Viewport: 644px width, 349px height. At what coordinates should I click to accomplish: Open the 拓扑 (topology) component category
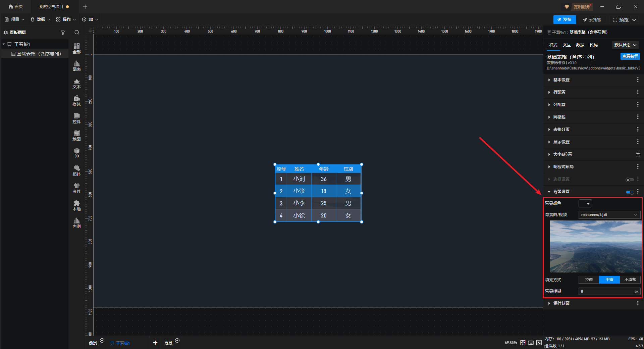pyautogui.click(x=76, y=170)
